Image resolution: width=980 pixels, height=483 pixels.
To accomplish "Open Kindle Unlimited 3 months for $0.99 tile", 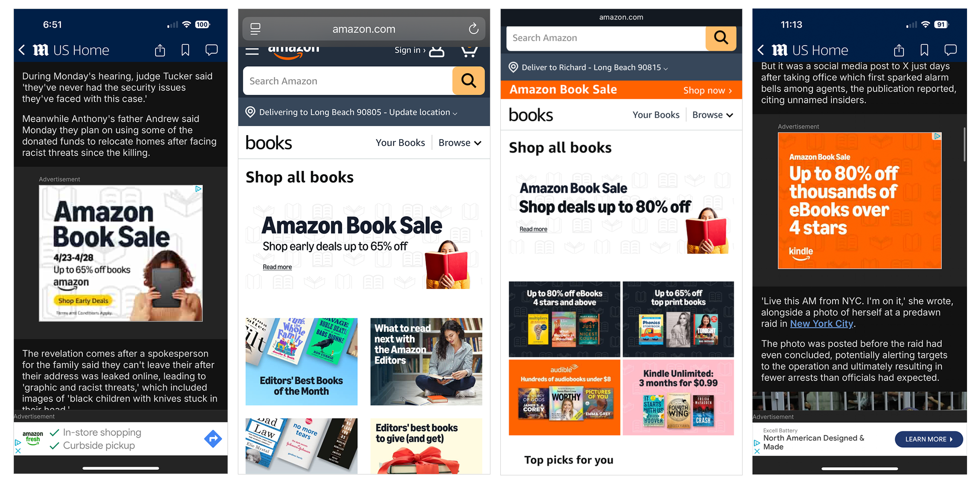I will click(678, 397).
